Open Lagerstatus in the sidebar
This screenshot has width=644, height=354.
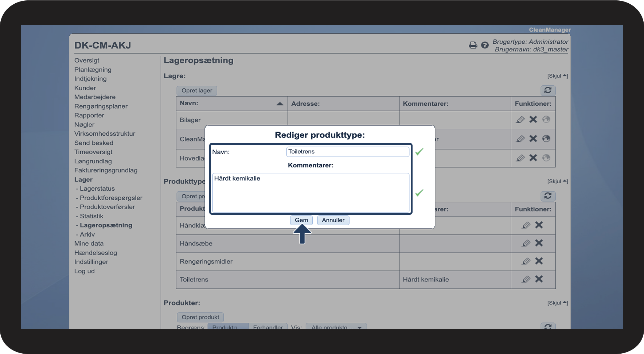click(x=97, y=188)
